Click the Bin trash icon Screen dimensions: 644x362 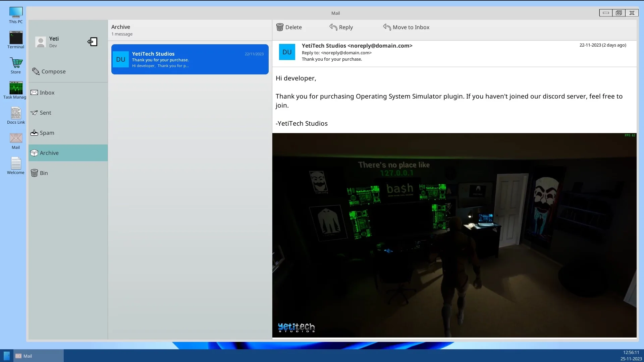pos(34,173)
